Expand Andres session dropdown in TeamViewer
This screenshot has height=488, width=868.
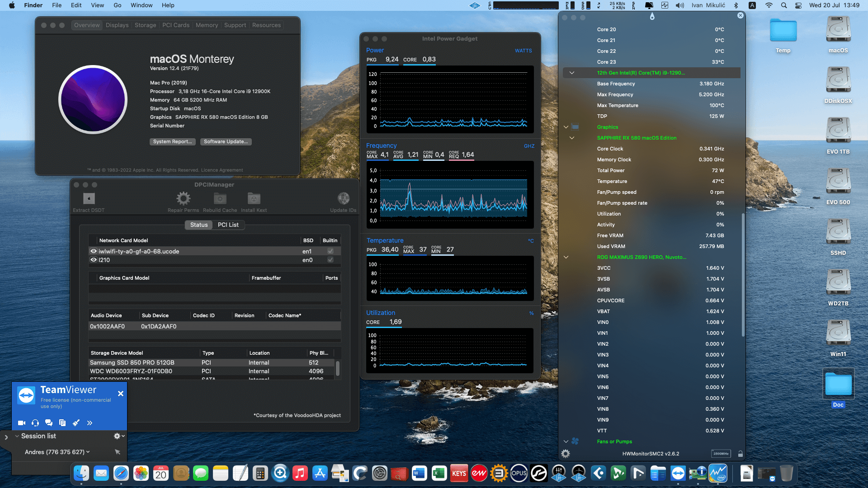click(88, 452)
